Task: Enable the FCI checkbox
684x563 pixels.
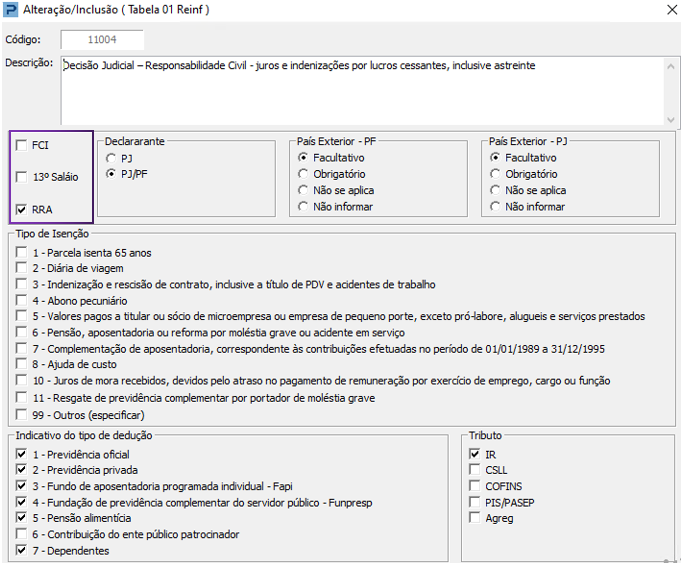Action: [x=21, y=145]
